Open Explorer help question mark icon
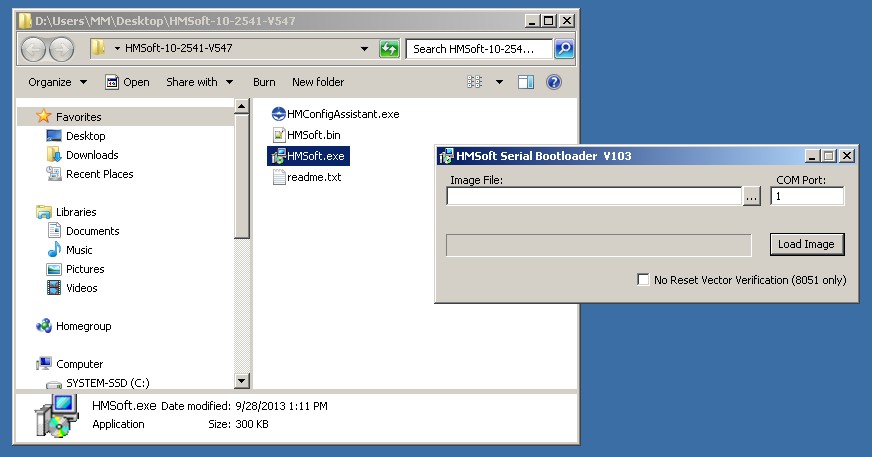The image size is (872, 457). click(554, 82)
